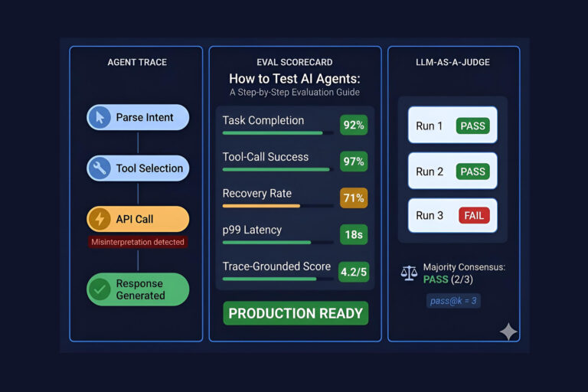Select the Tool Selection step

[138, 168]
